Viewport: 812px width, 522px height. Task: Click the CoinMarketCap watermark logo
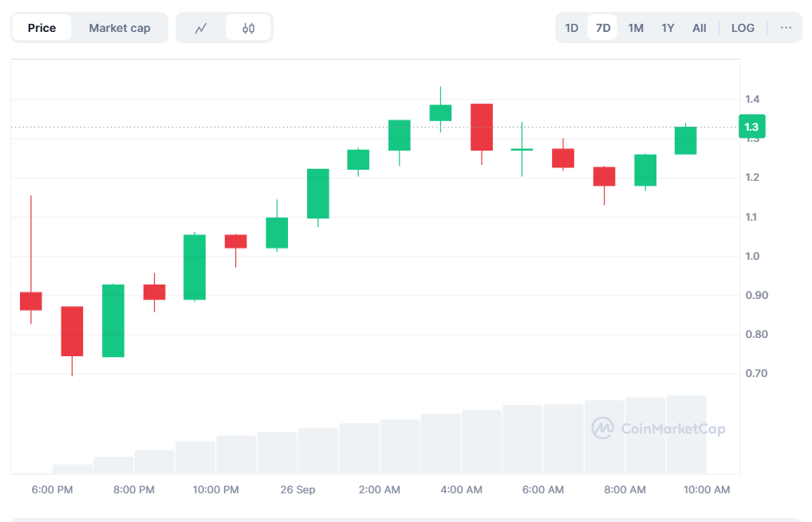coord(658,429)
